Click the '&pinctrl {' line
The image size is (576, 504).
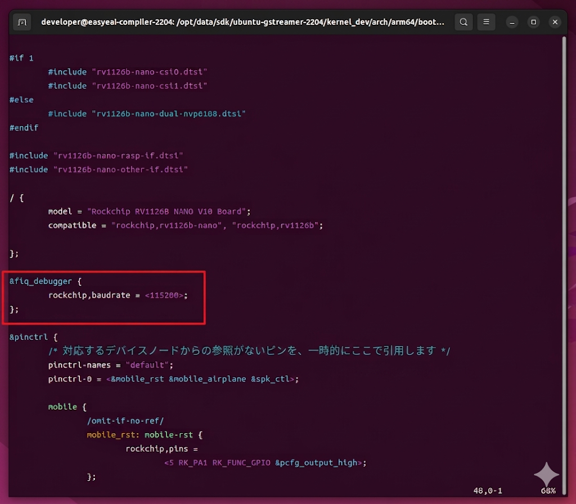click(33, 337)
